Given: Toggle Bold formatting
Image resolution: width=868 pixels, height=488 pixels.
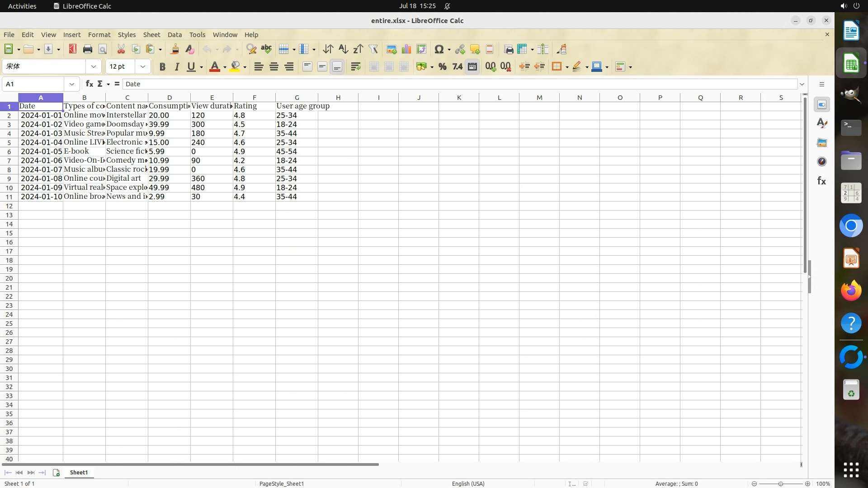Looking at the screenshot, I should pyautogui.click(x=162, y=67).
